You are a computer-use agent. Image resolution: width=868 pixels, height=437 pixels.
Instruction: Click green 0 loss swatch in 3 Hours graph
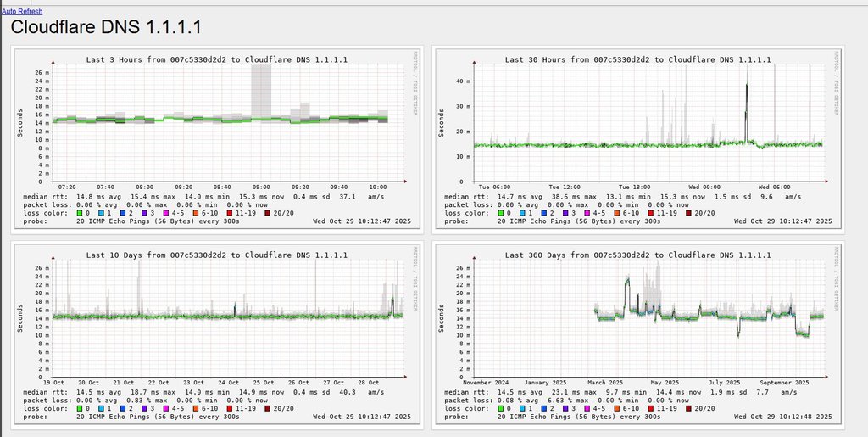(80, 214)
